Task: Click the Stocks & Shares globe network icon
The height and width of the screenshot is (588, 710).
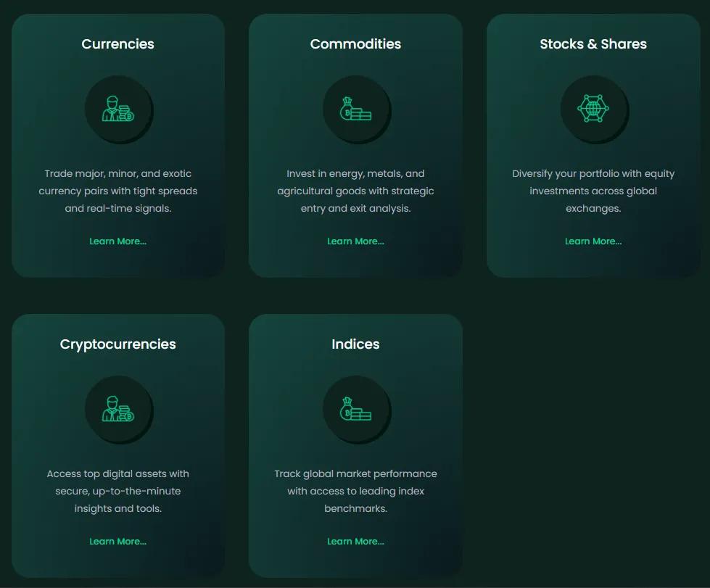Action: coord(593,109)
